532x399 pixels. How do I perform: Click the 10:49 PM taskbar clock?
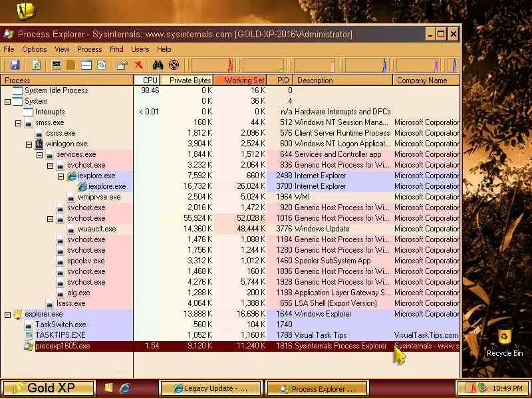click(x=507, y=388)
